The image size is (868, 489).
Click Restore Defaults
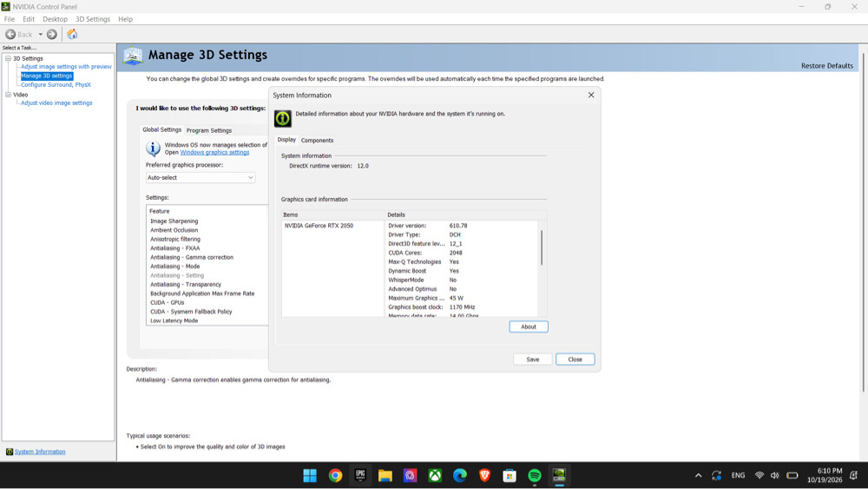tap(827, 66)
